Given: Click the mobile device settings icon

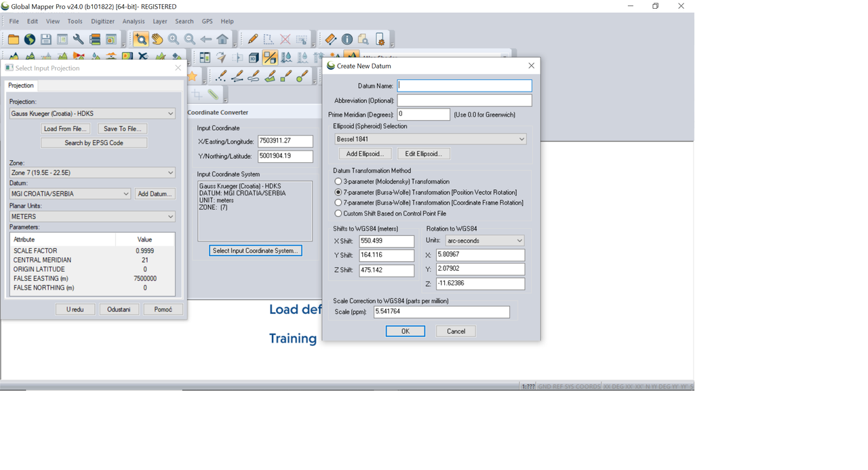Looking at the screenshot, I should (380, 39).
